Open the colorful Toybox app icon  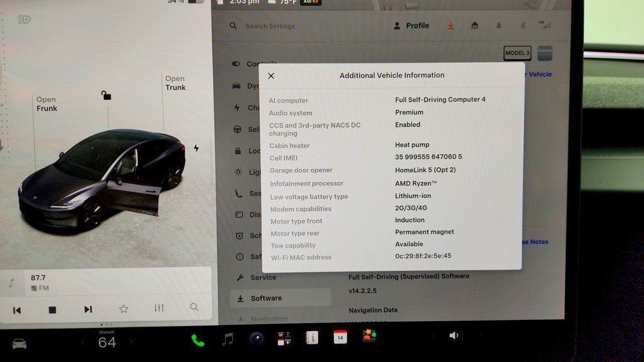click(x=369, y=336)
